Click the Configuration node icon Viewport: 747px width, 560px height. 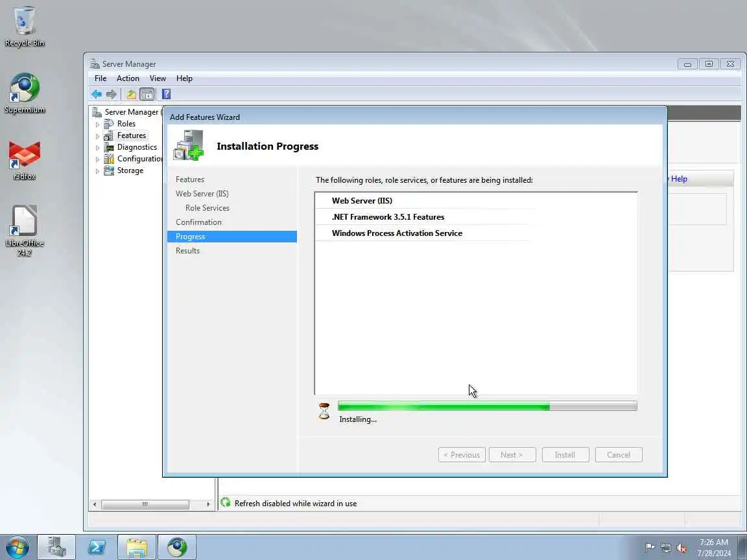(x=109, y=159)
